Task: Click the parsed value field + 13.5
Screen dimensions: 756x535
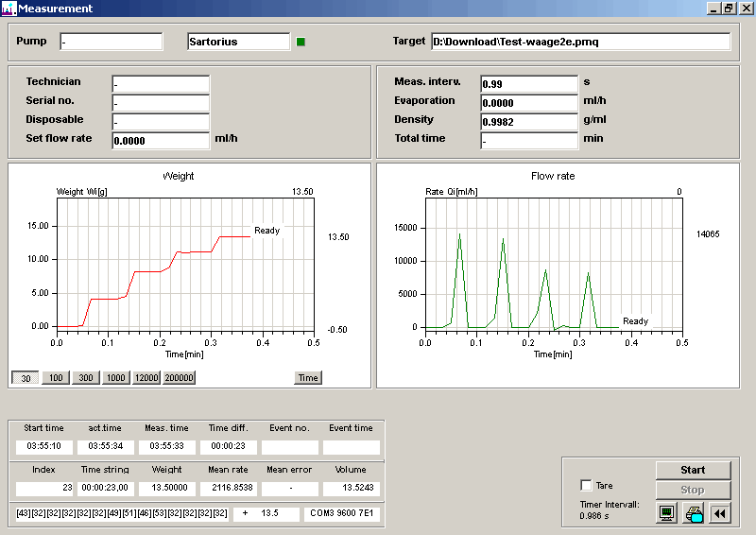Action: tap(266, 513)
